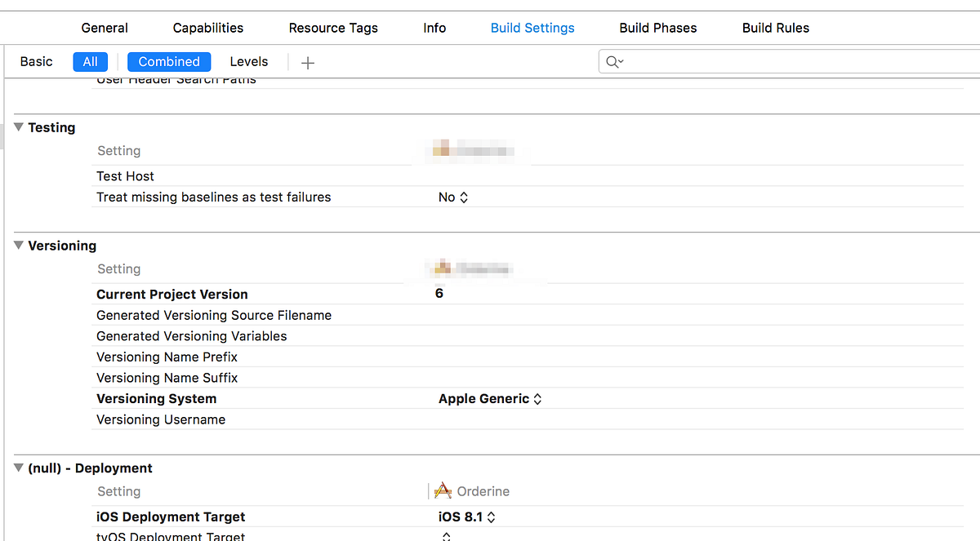This screenshot has height=541, width=980.
Task: Click the plus icon to add a build setting
Action: click(308, 61)
